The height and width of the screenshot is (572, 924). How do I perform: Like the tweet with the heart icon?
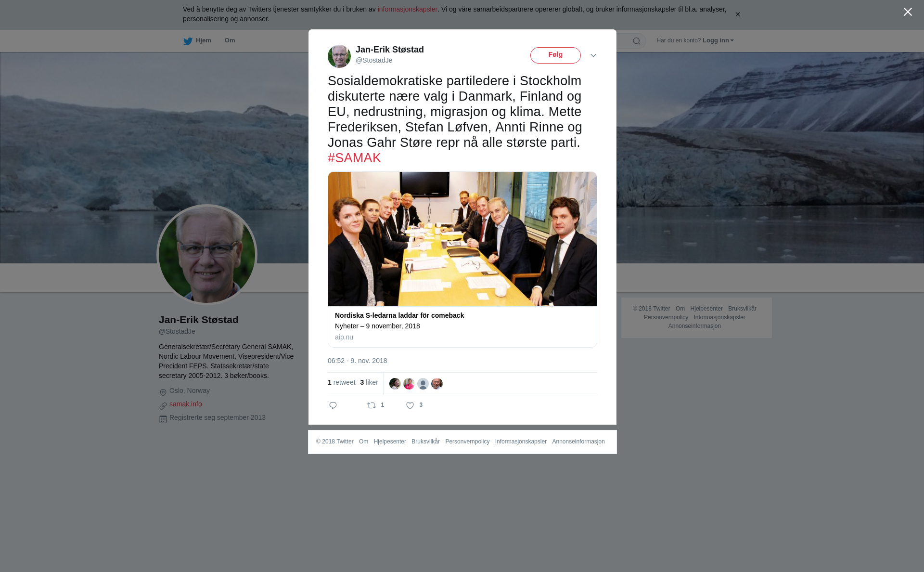point(410,405)
